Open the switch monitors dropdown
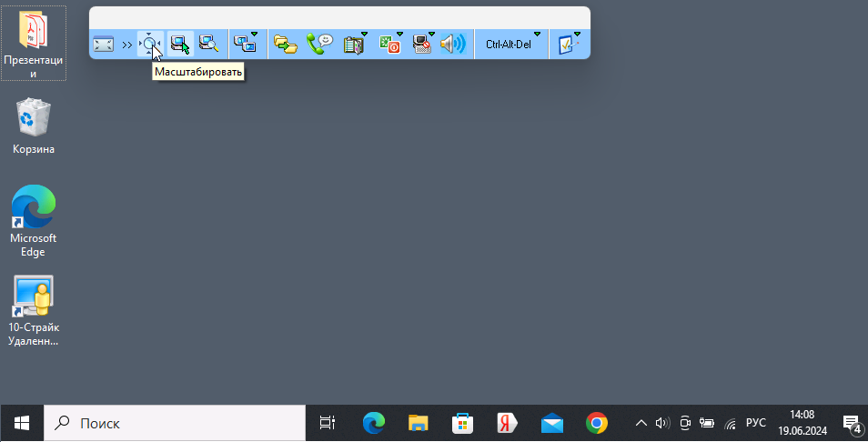 point(246,43)
